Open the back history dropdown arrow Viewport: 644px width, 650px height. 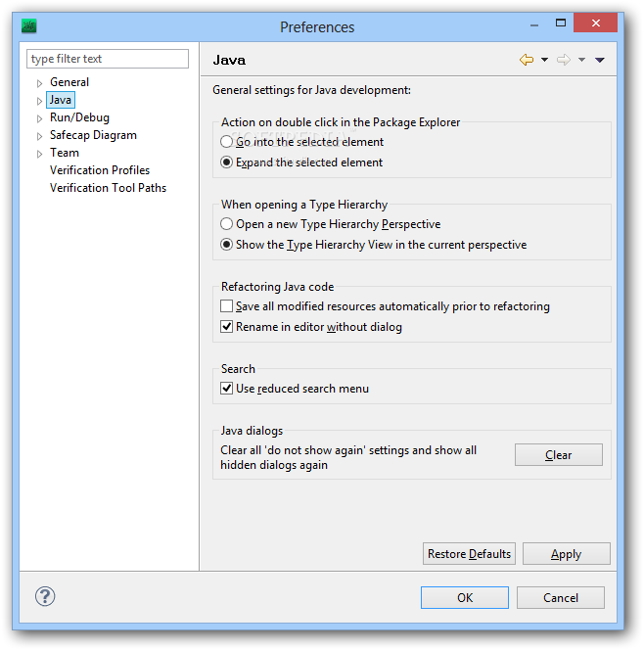click(x=544, y=60)
